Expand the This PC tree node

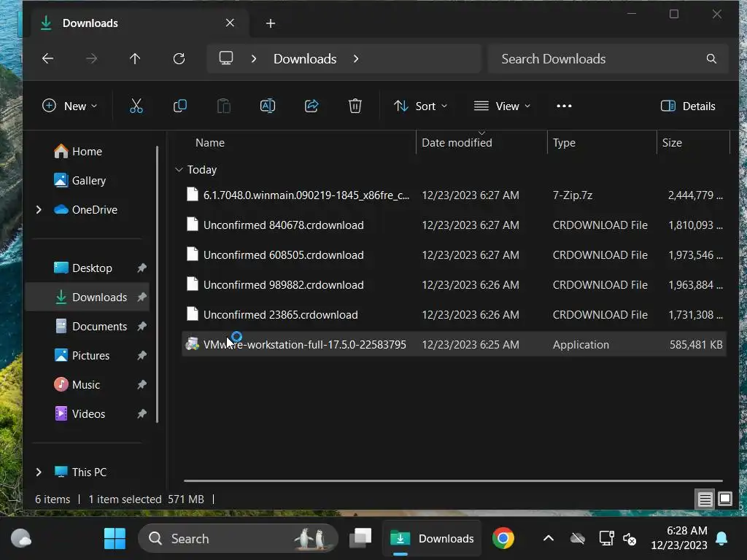pyautogui.click(x=39, y=472)
